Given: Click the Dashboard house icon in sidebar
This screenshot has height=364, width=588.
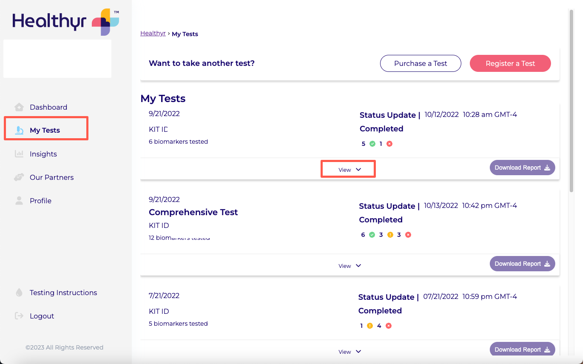Looking at the screenshot, I should point(19,107).
